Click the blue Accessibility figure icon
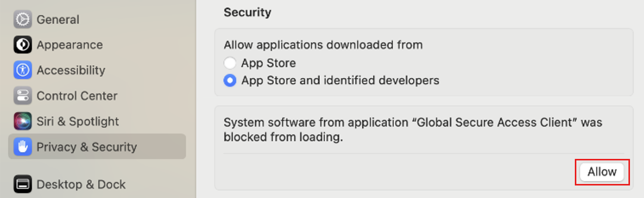 pyautogui.click(x=23, y=70)
